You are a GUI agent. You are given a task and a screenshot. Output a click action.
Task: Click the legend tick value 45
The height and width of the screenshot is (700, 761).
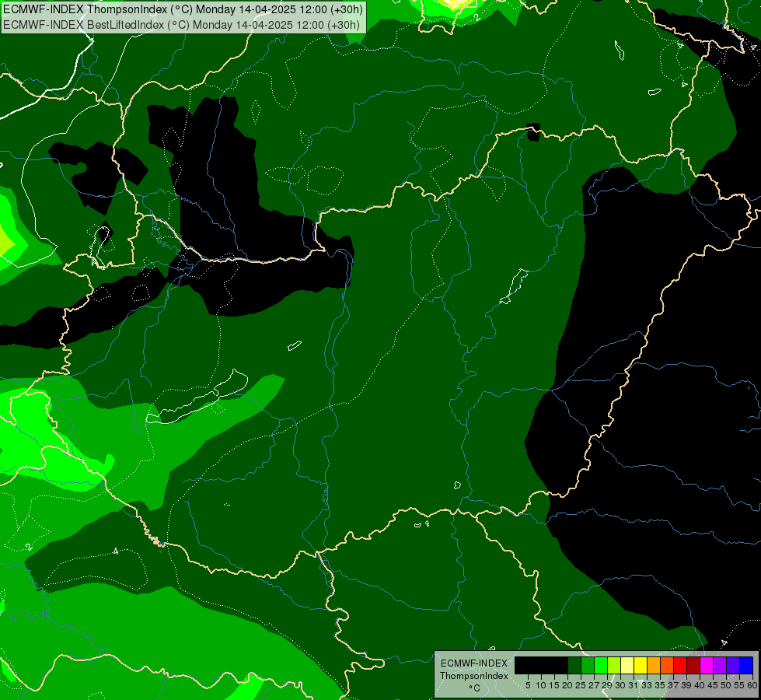[x=713, y=685]
